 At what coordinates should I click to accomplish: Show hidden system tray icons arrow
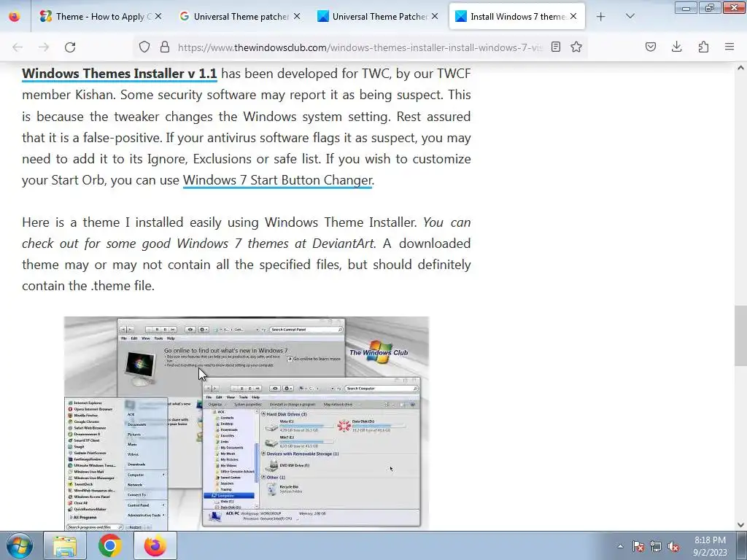click(x=620, y=546)
